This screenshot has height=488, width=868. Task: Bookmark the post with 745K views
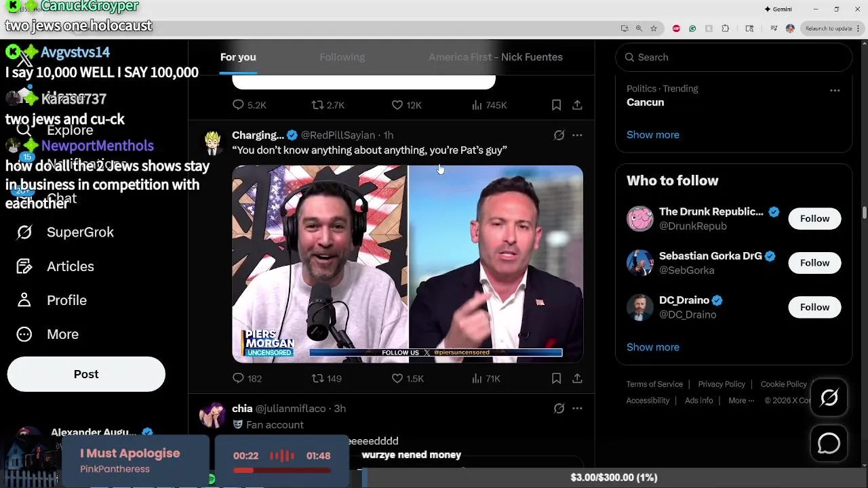click(556, 105)
